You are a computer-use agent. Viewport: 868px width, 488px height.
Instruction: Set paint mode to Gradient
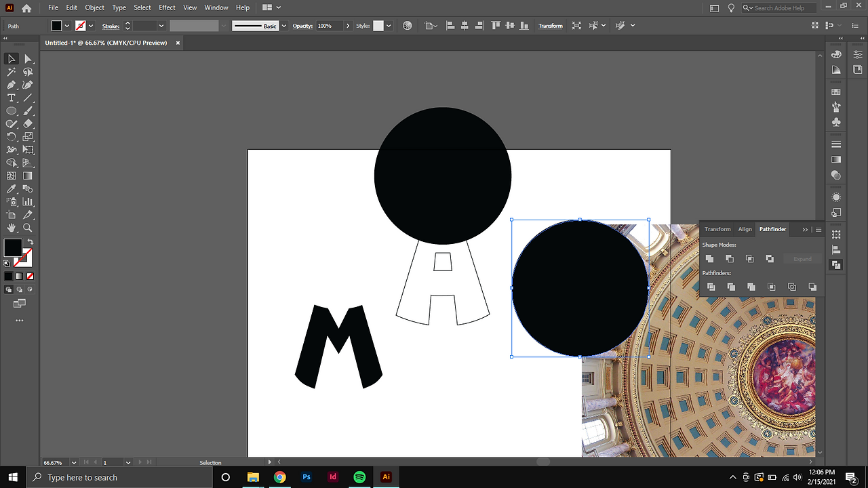[19, 277]
